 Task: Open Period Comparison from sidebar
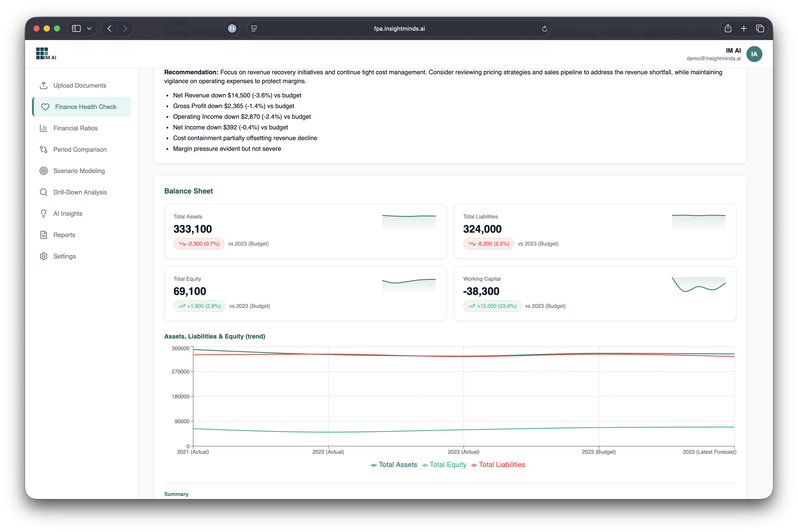(80, 150)
